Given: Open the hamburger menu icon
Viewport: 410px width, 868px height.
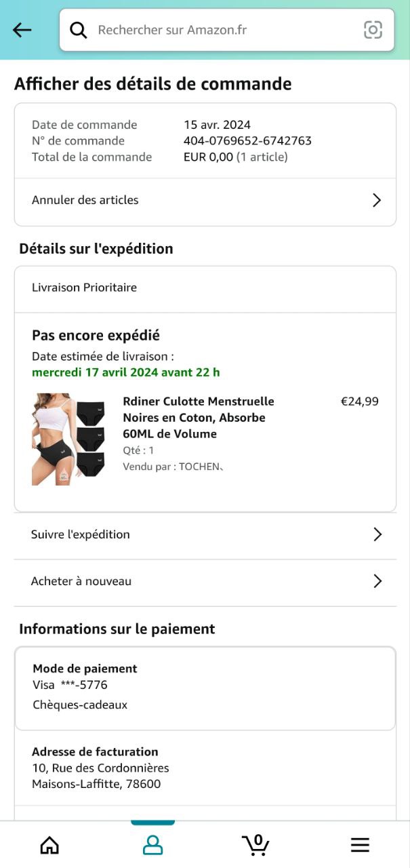Looking at the screenshot, I should pos(360,844).
